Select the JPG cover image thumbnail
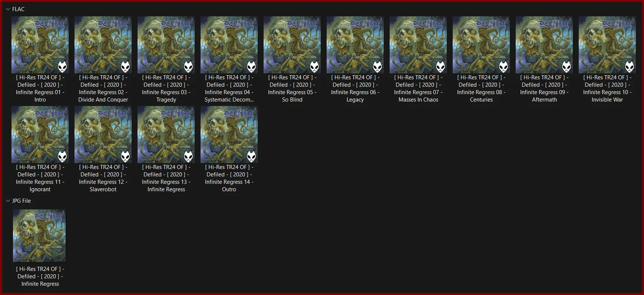 pyautogui.click(x=39, y=236)
